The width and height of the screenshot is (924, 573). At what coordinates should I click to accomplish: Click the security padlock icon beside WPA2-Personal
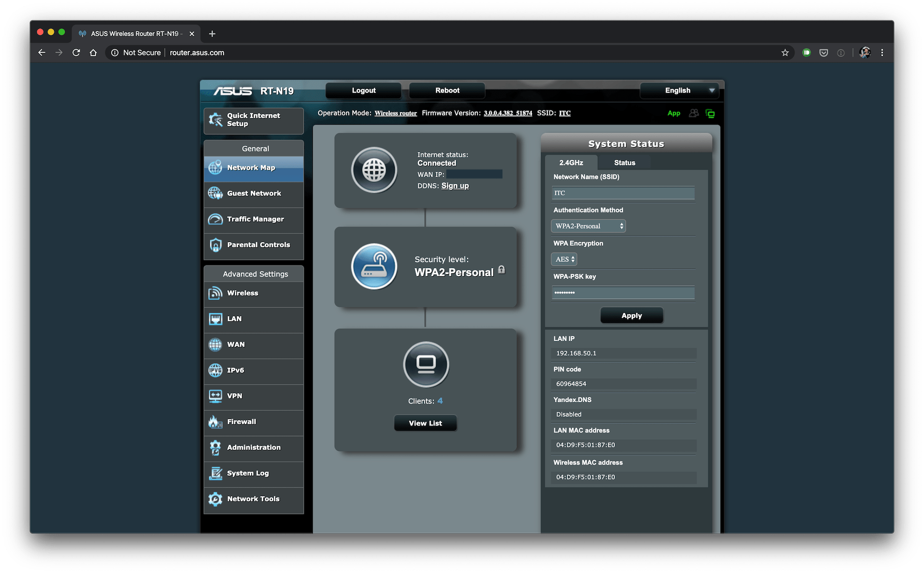click(501, 269)
